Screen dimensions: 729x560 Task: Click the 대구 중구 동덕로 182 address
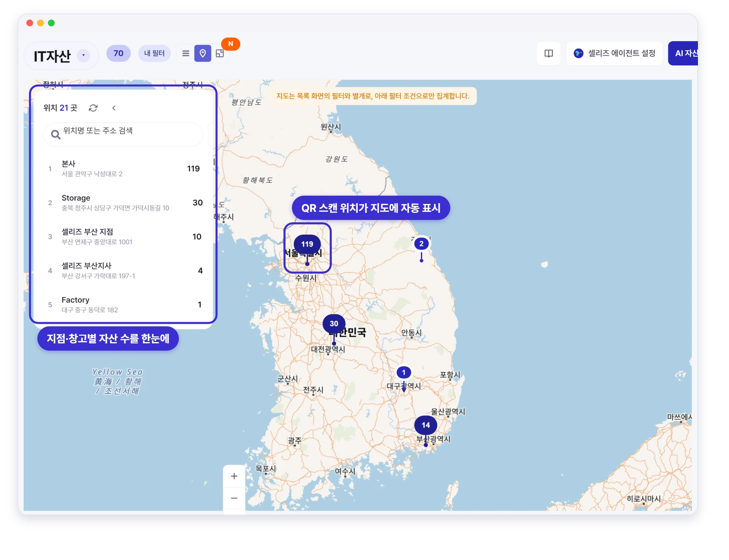[90, 310]
